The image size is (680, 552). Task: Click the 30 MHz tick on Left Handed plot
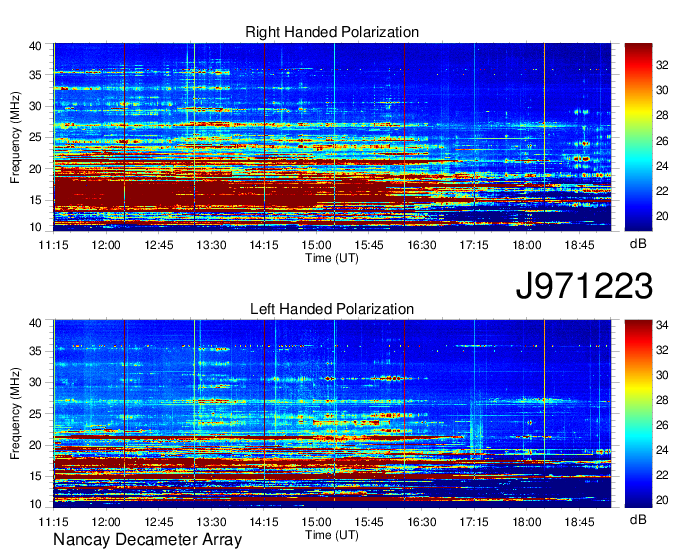35,382
